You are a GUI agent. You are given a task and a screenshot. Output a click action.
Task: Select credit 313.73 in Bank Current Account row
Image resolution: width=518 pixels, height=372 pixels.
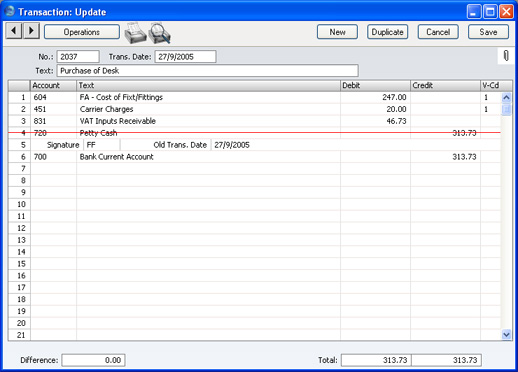pos(445,157)
